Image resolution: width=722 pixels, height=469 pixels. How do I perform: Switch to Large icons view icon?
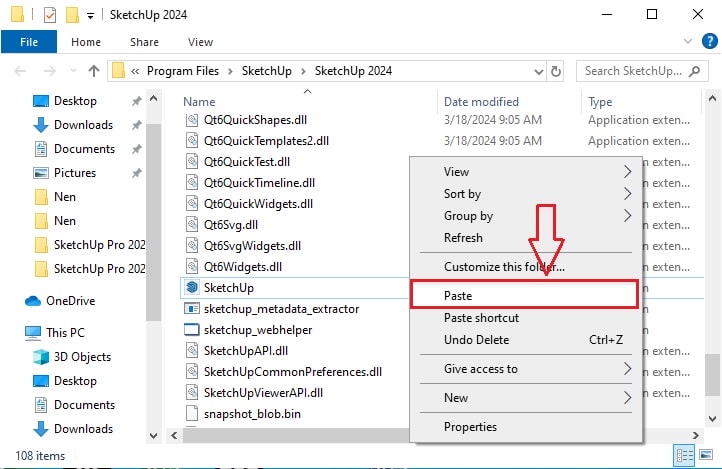coord(706,455)
